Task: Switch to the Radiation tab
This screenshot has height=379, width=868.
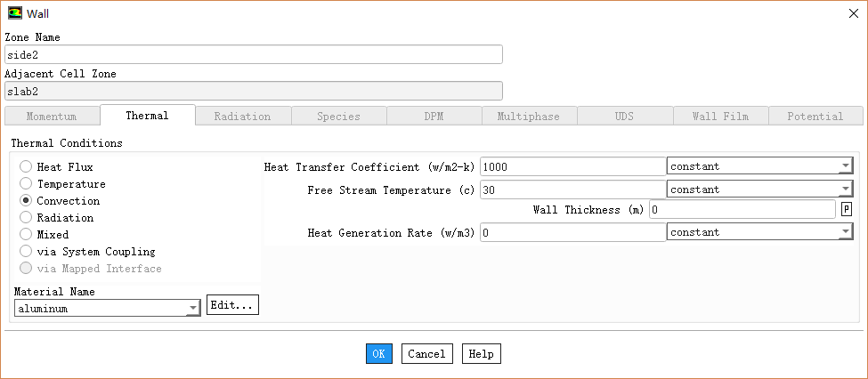Action: point(242,117)
